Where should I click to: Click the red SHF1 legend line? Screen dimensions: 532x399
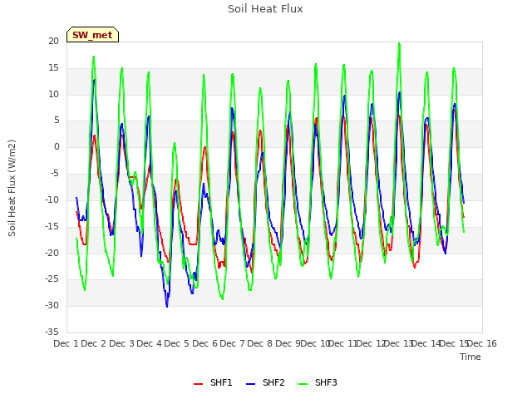point(198,384)
